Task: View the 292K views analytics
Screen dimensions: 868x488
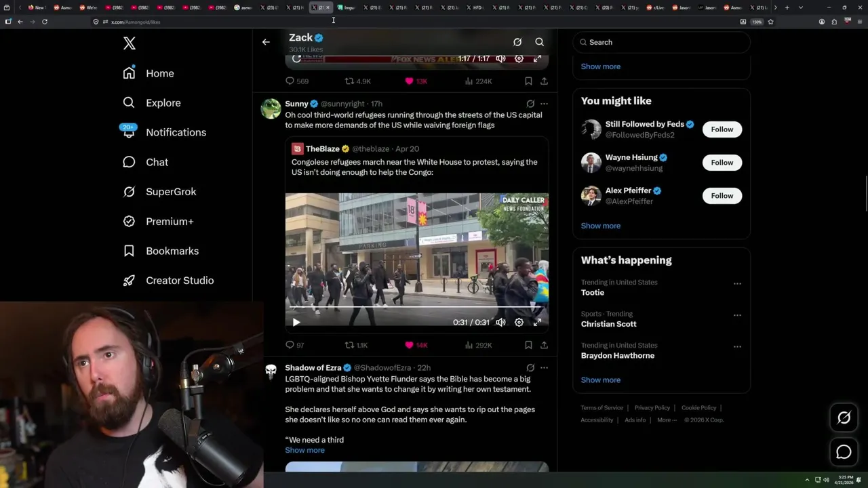Action: click(x=479, y=345)
